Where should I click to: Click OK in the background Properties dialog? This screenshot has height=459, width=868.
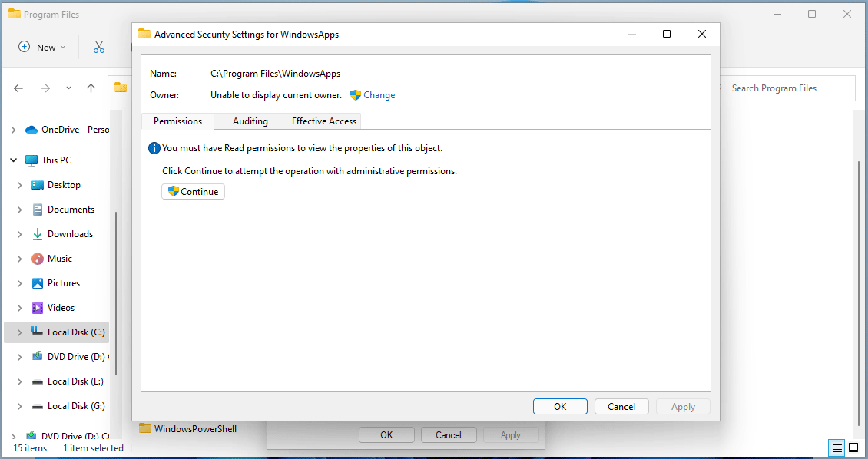point(386,434)
